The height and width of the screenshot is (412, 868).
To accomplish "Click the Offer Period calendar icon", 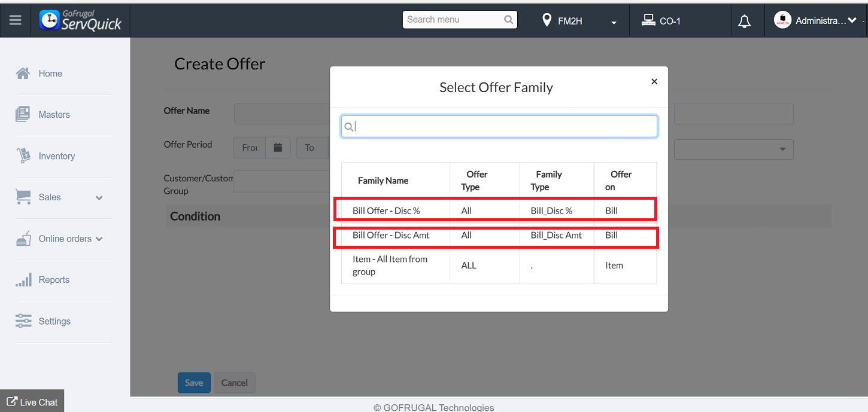I will click(x=278, y=147).
